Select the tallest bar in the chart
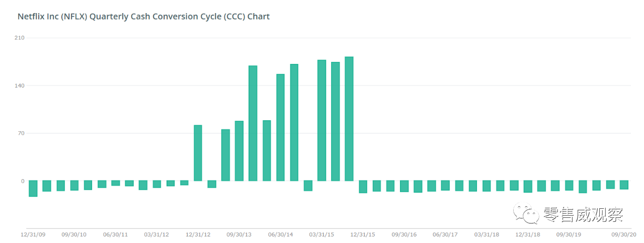This screenshot has width=644, height=243. coord(349,119)
